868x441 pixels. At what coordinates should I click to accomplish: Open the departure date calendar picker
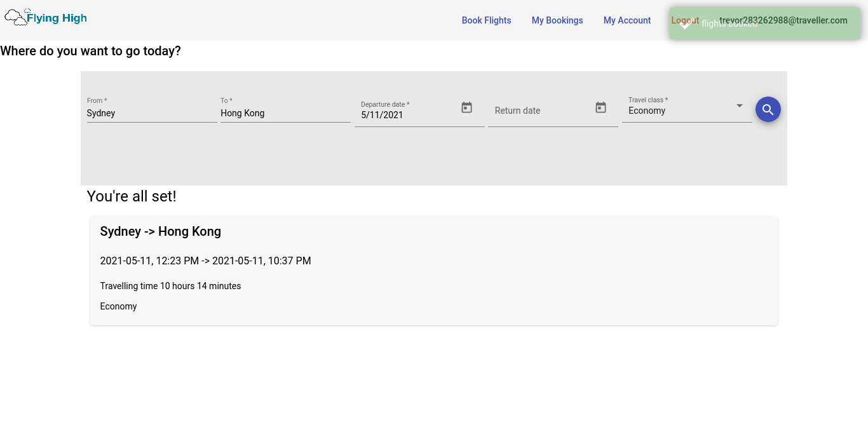click(x=466, y=107)
